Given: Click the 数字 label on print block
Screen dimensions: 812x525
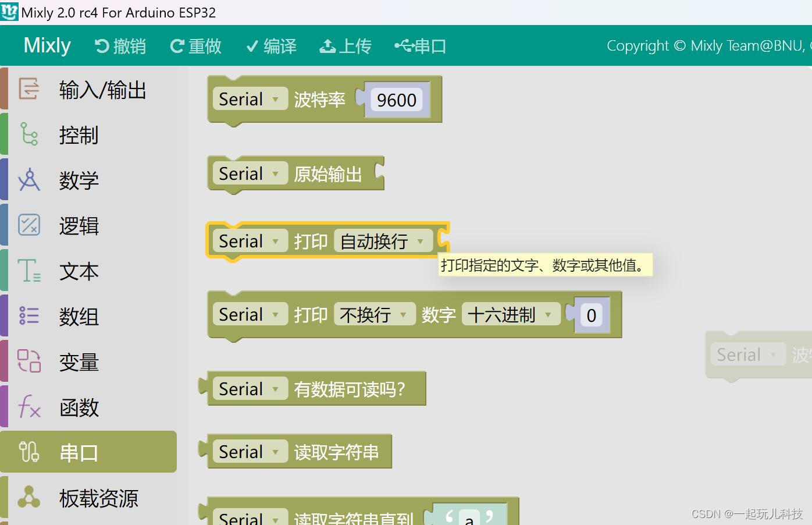Looking at the screenshot, I should [x=439, y=315].
